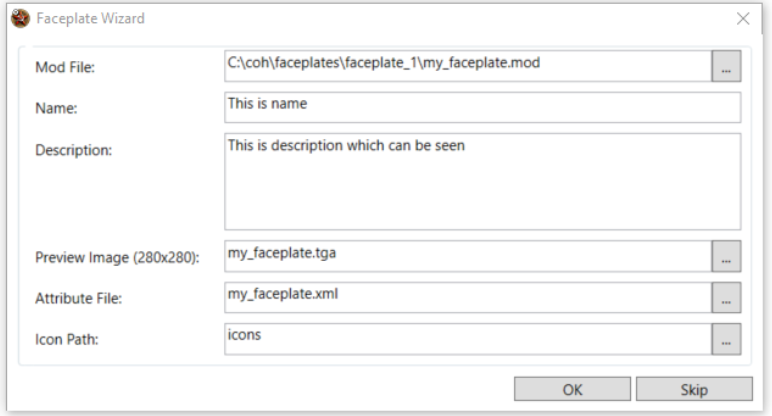772x416 pixels.
Task: Click the "Description:" label
Action: pyautogui.click(x=73, y=150)
